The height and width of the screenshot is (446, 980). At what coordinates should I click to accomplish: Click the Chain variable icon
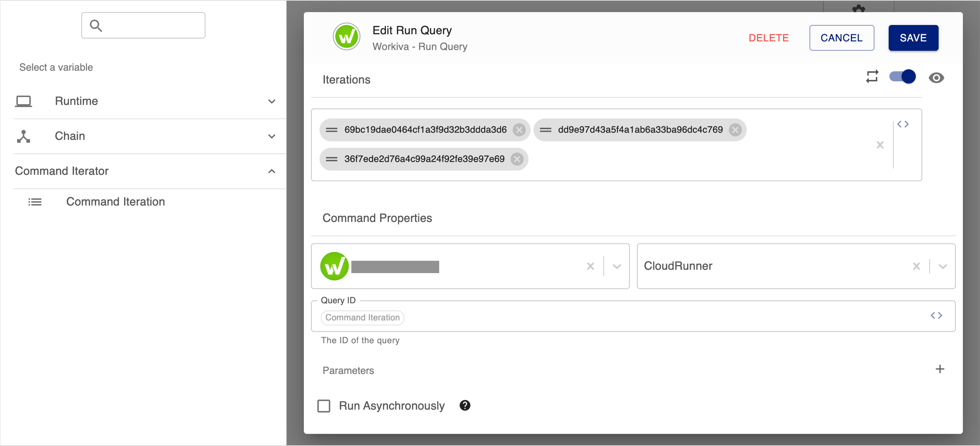tap(24, 136)
